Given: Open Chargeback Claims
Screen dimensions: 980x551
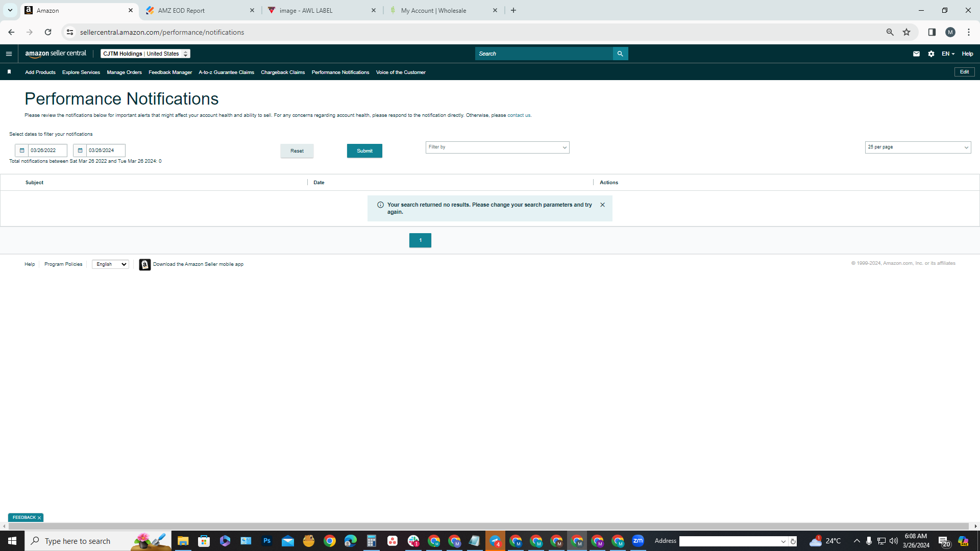Looking at the screenshot, I should 283,72.
